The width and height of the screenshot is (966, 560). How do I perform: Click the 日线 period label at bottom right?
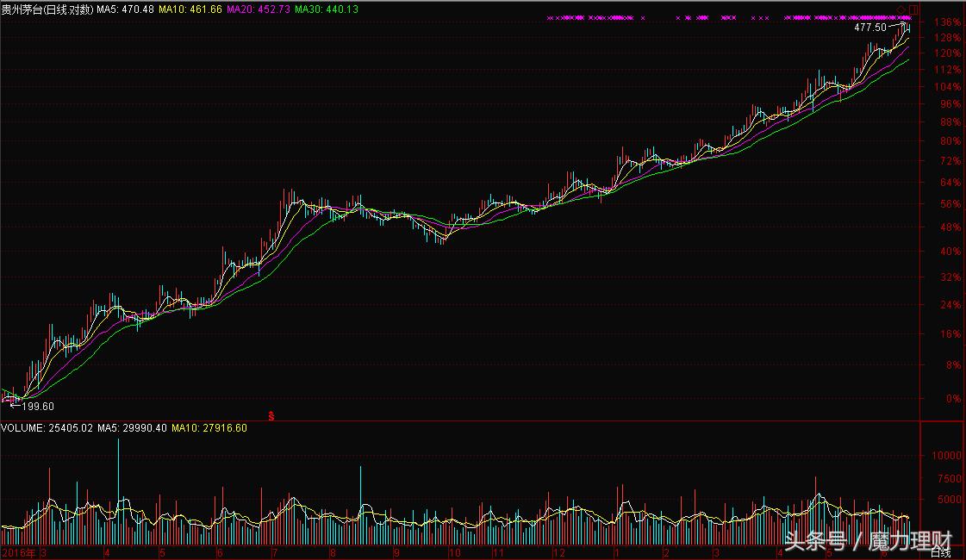click(x=941, y=552)
